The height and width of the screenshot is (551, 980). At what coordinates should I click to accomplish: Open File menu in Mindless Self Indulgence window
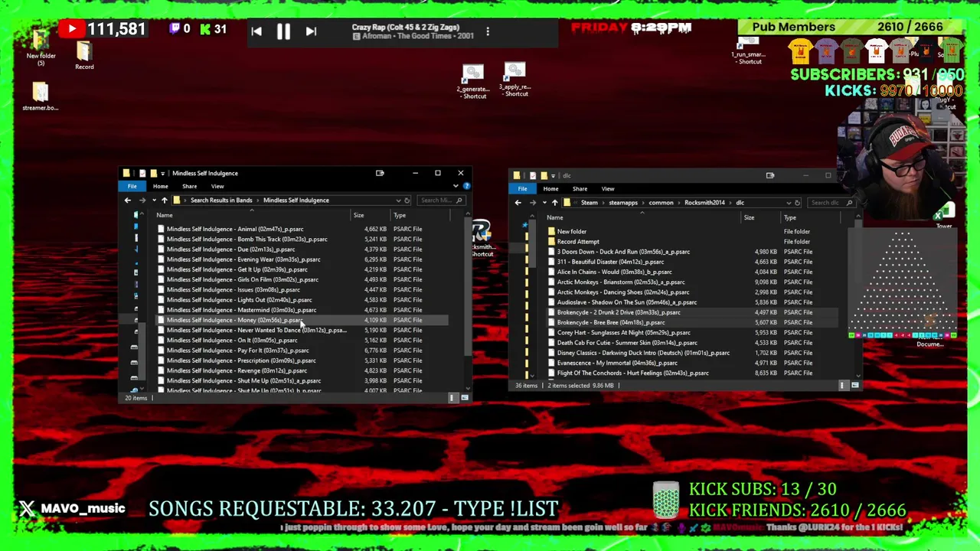click(132, 186)
